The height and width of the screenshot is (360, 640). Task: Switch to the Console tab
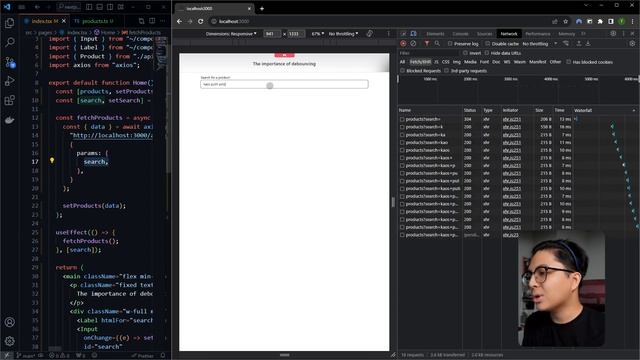pos(460,34)
